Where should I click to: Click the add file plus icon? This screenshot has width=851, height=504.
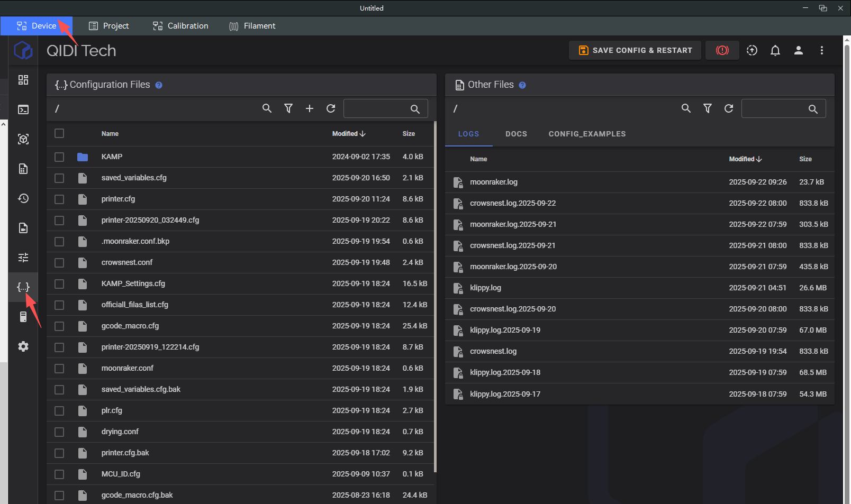[x=310, y=108]
